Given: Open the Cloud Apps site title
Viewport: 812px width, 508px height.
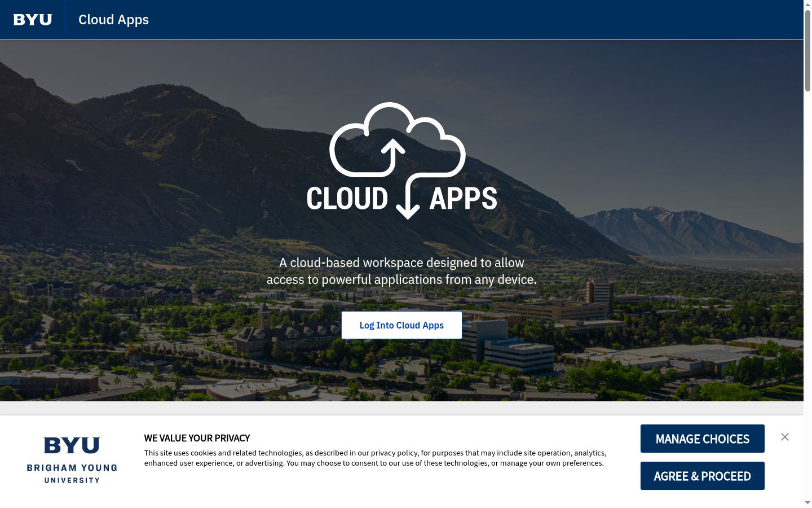Looking at the screenshot, I should tap(113, 20).
